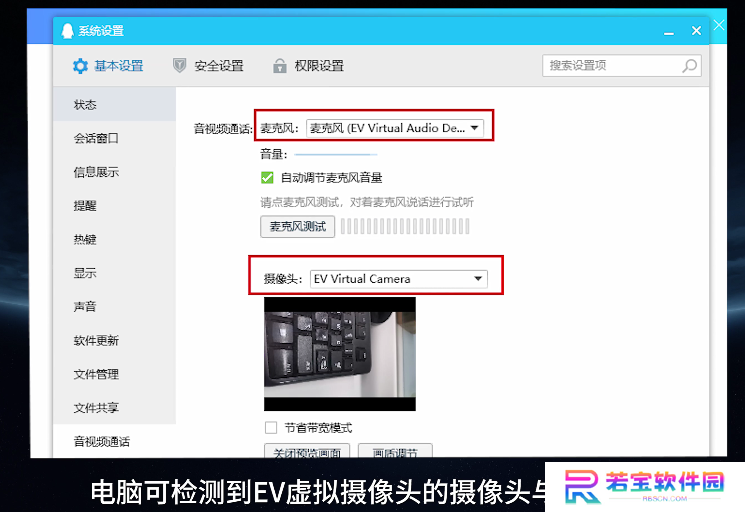Click the search magnifier icon
The height and width of the screenshot is (512, 745).
click(689, 66)
